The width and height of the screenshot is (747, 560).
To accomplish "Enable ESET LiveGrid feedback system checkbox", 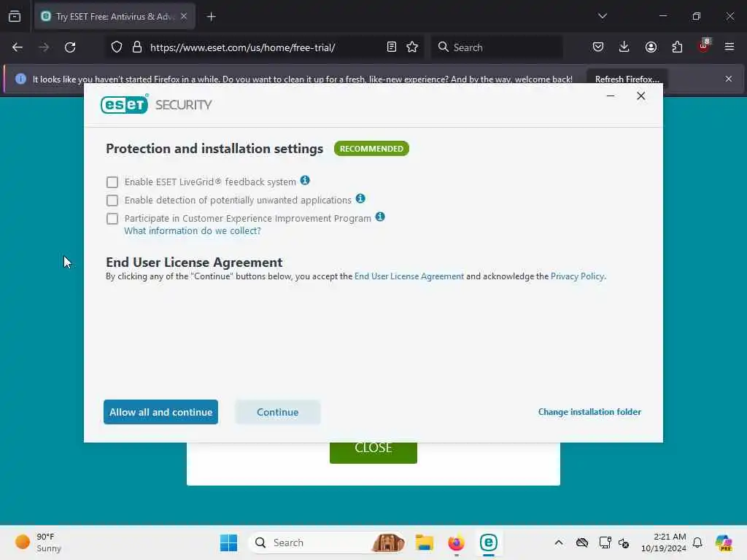I will [x=112, y=182].
